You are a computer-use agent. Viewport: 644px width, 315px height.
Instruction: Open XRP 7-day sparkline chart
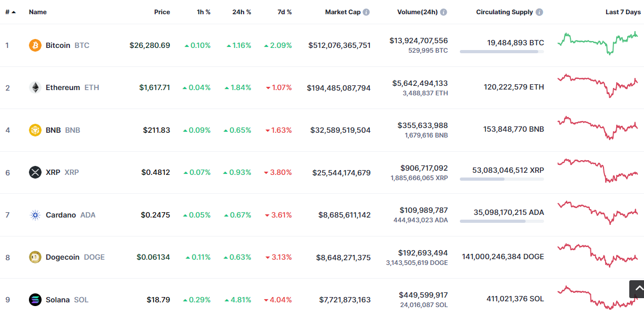coord(598,171)
